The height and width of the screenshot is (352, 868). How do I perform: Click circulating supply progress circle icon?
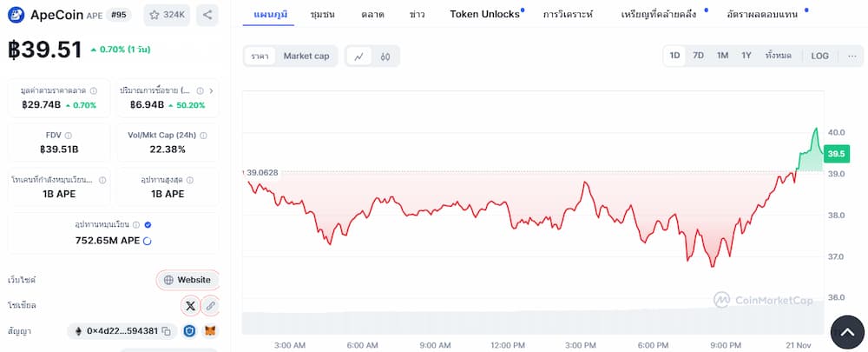pyautogui.click(x=148, y=241)
